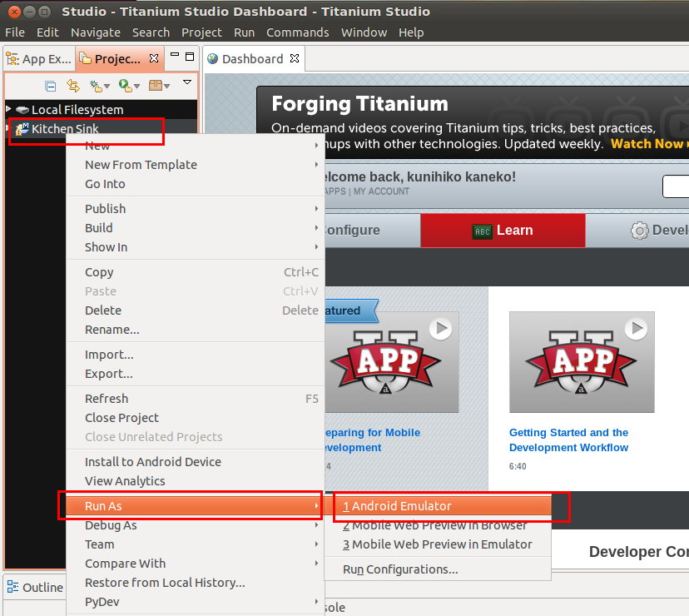
Task: Choose Go Into from context menu
Action: pyautogui.click(x=195, y=184)
